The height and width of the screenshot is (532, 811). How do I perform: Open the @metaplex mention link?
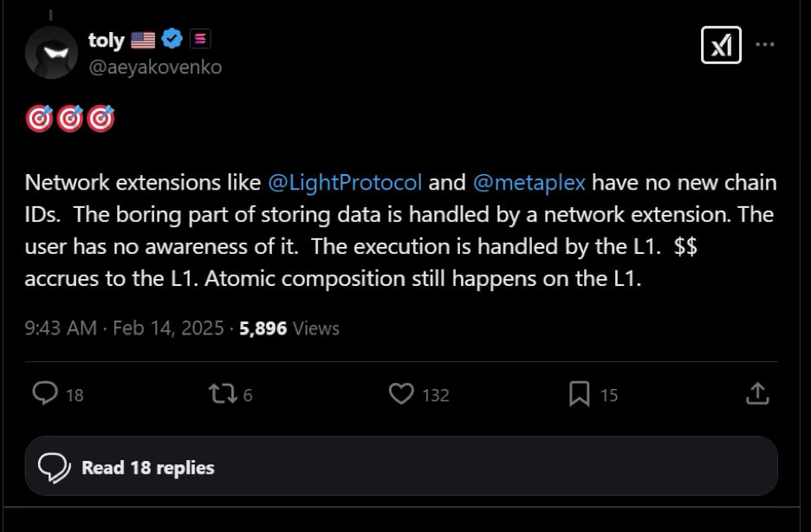529,183
